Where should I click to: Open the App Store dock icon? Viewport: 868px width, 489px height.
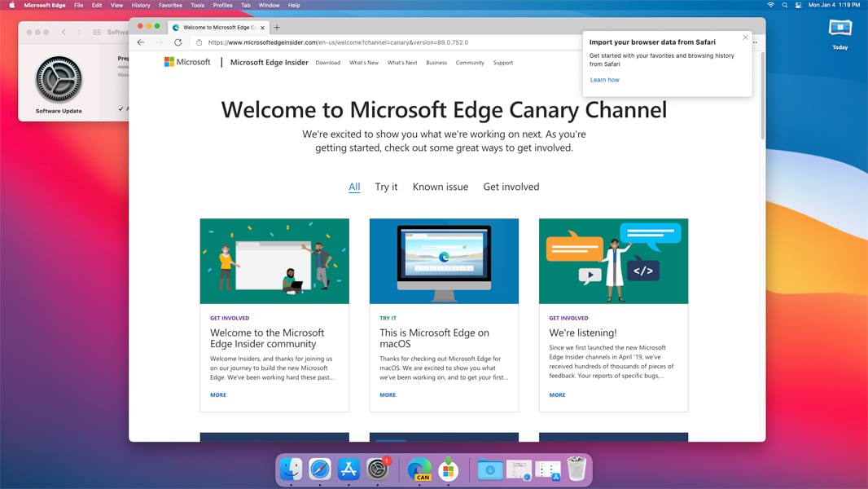pyautogui.click(x=349, y=469)
